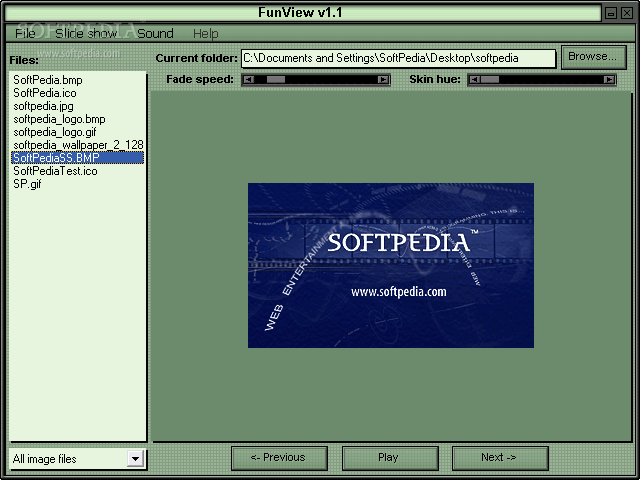This screenshot has height=480, width=640.
Task: Select softpedia.jpg in file list
Action: tap(78, 106)
